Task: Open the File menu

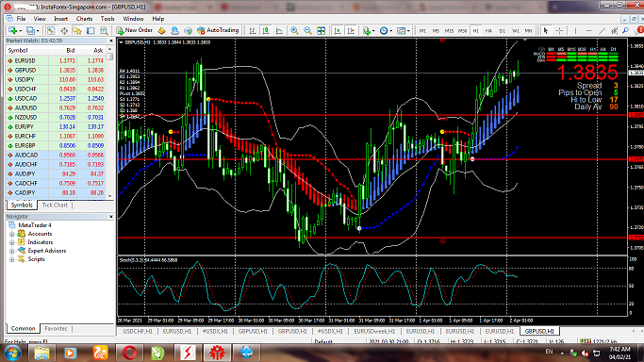Action: [x=21, y=19]
